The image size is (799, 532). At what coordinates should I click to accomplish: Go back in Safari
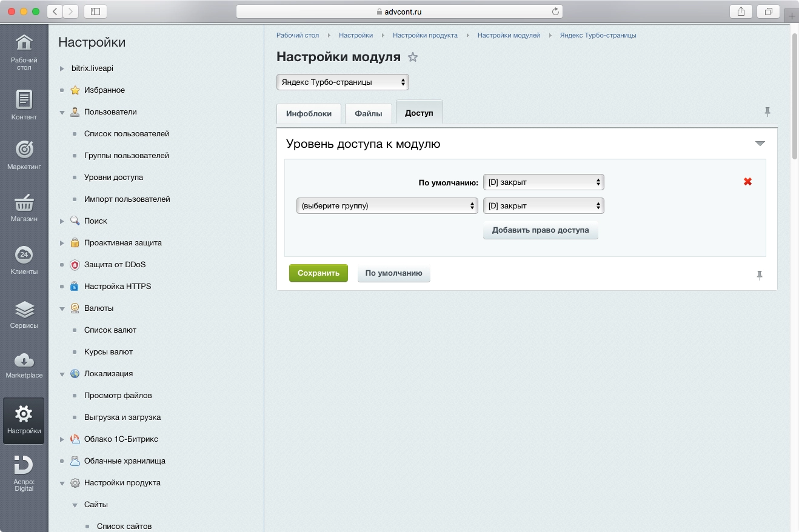click(x=55, y=12)
